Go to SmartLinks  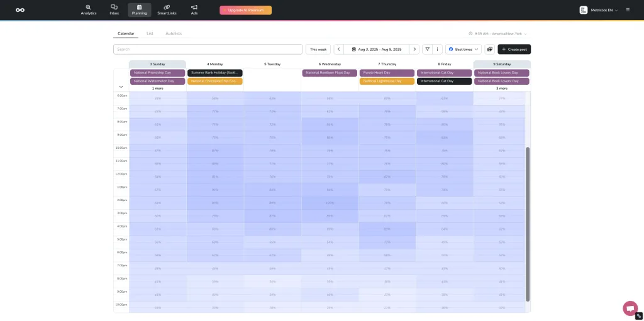167,9
